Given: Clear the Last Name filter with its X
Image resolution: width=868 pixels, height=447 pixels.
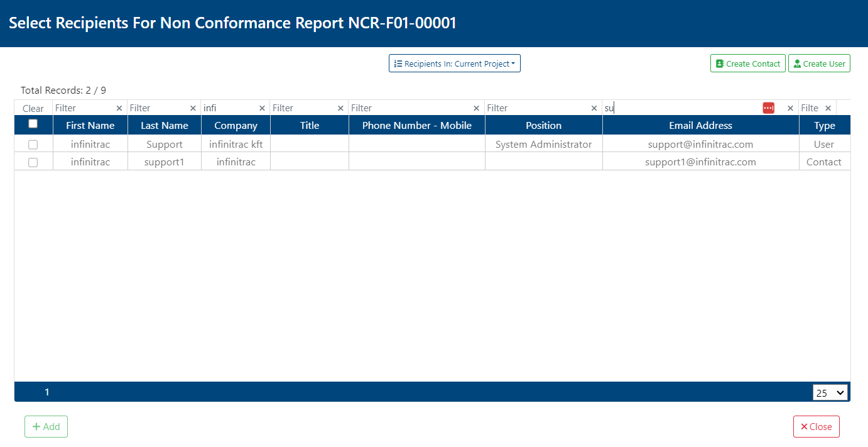Looking at the screenshot, I should click(x=193, y=108).
